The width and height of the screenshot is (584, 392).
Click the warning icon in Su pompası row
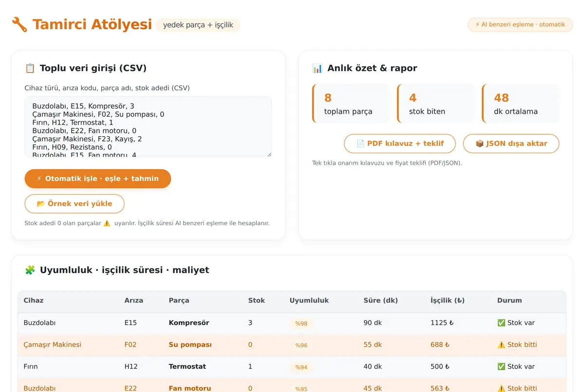coord(501,344)
